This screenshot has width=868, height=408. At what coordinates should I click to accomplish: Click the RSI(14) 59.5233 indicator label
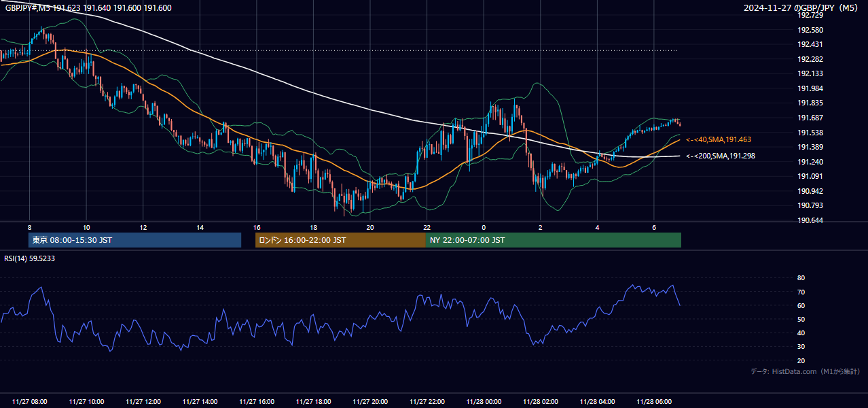[x=30, y=258]
